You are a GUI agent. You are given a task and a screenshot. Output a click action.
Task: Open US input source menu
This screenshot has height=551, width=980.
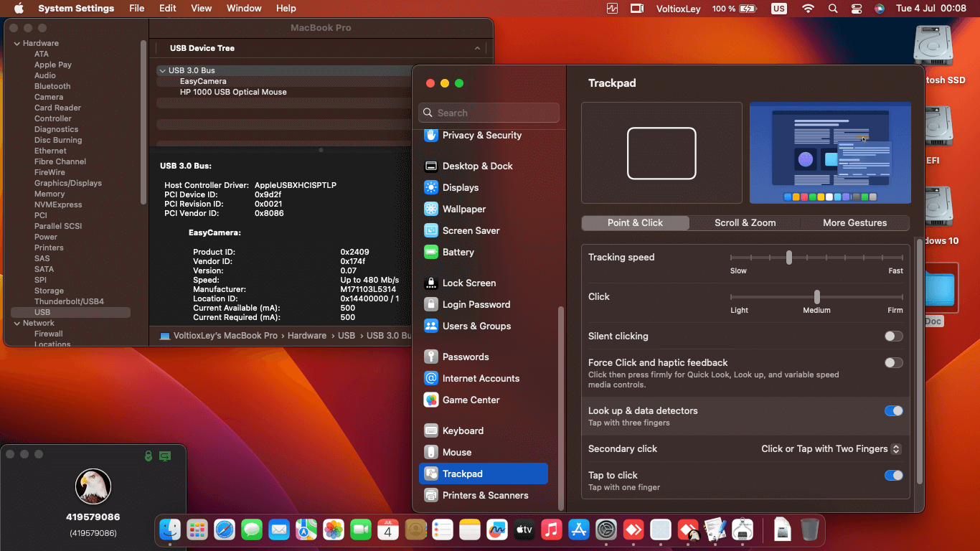pyautogui.click(x=778, y=9)
